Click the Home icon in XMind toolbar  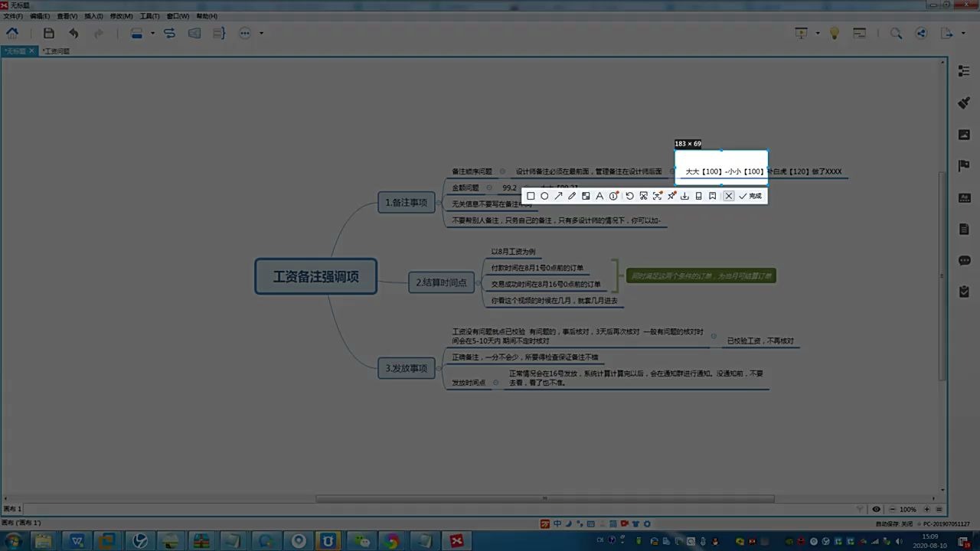pos(12,33)
